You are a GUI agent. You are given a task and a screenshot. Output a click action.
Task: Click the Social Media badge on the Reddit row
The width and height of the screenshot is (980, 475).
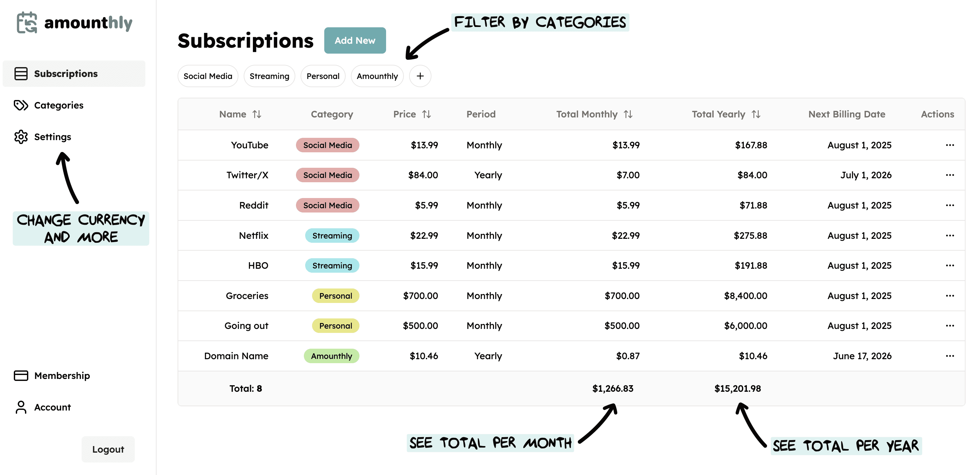click(327, 205)
